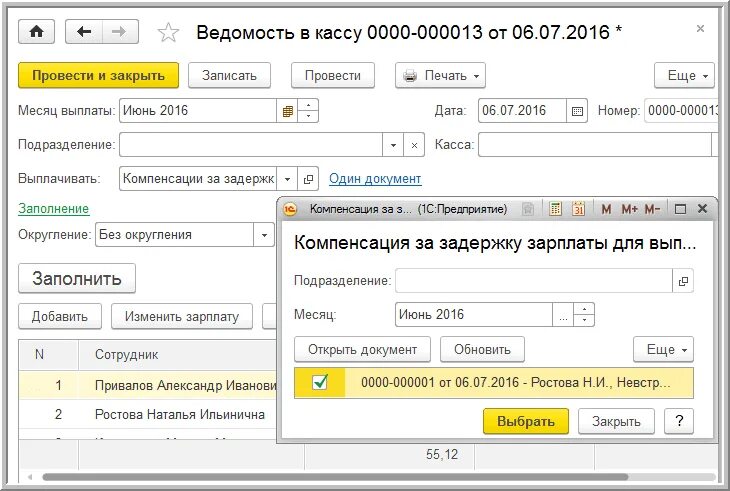Click the 1C logo in popup title
The height and width of the screenshot is (491, 730).
click(290, 209)
